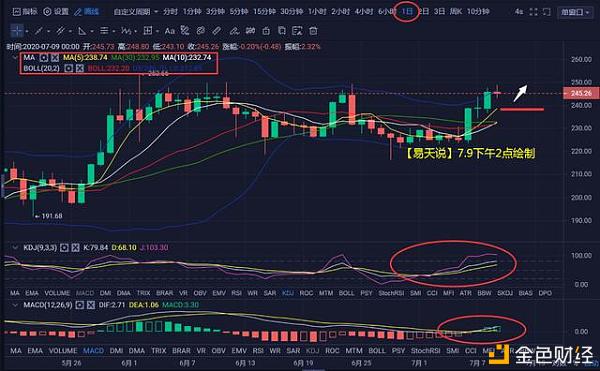The width and height of the screenshot is (600, 371).
Task: Switch to the 周K timeframe
Action: [x=456, y=12]
